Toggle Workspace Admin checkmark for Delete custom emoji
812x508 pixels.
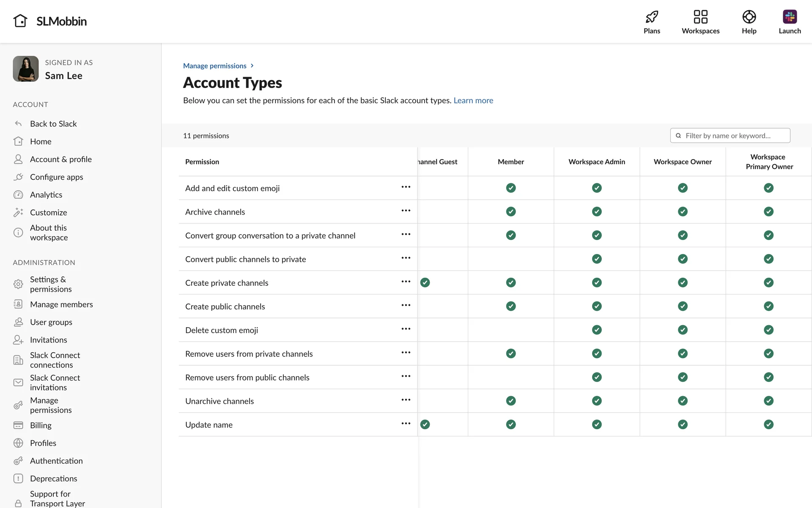click(597, 330)
